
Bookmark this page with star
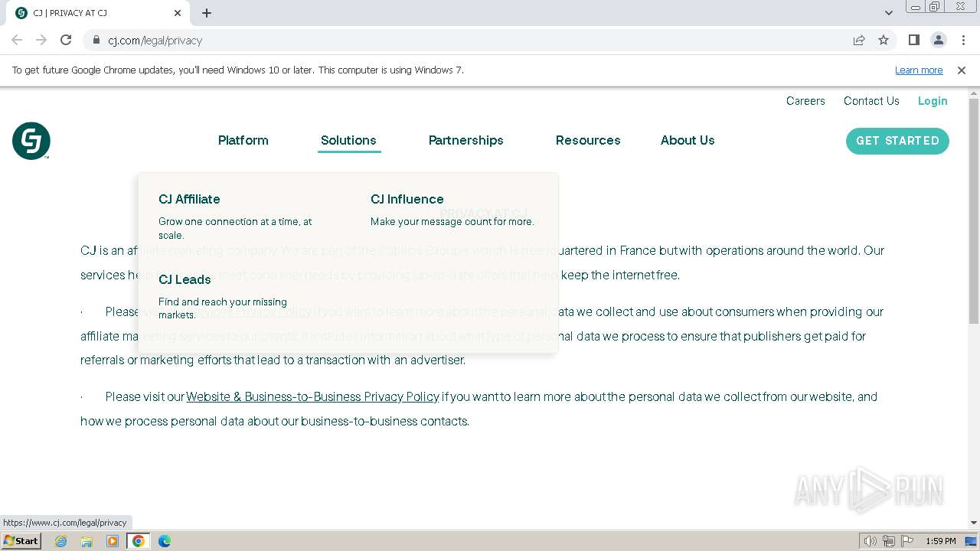coord(884,40)
